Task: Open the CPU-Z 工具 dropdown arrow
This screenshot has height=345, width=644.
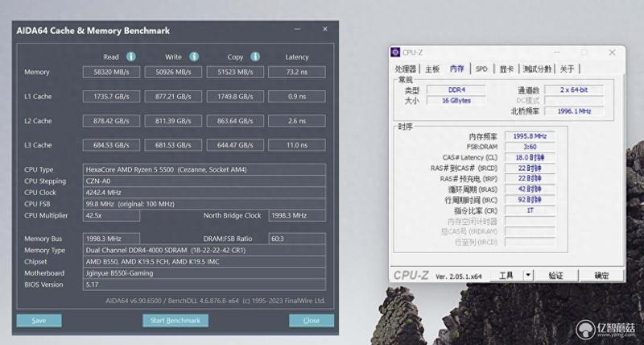Action: tap(528, 275)
